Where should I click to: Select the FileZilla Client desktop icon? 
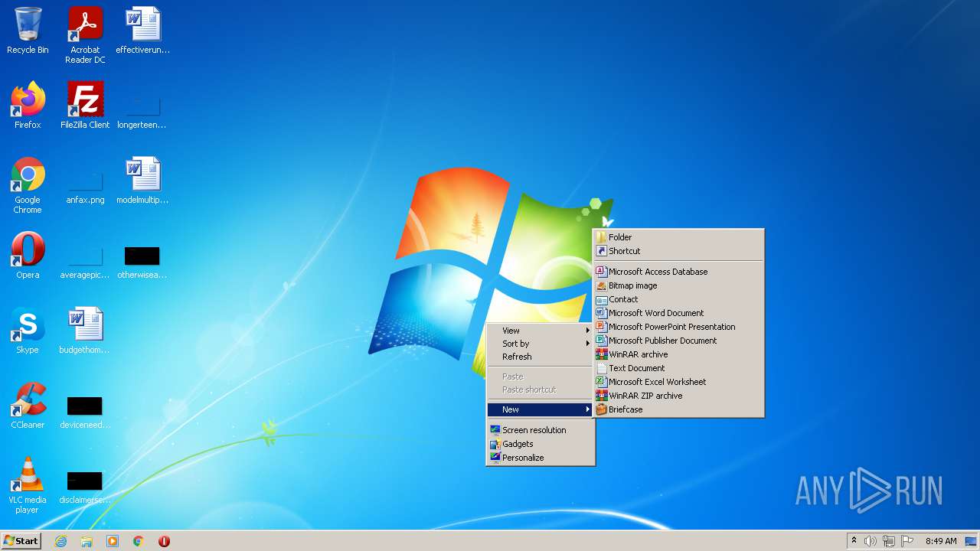(x=85, y=106)
